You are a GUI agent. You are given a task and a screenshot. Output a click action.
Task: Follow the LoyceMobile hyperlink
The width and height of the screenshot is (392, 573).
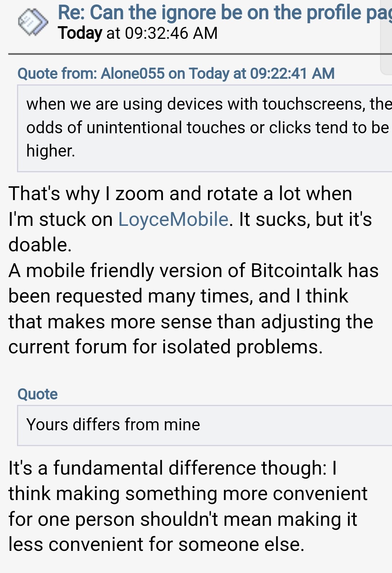[x=173, y=219]
